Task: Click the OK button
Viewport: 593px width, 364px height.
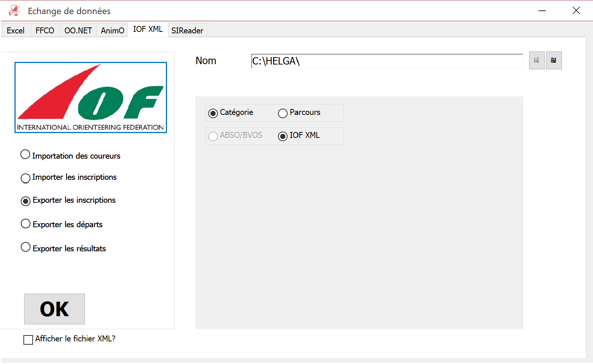Action: click(55, 309)
